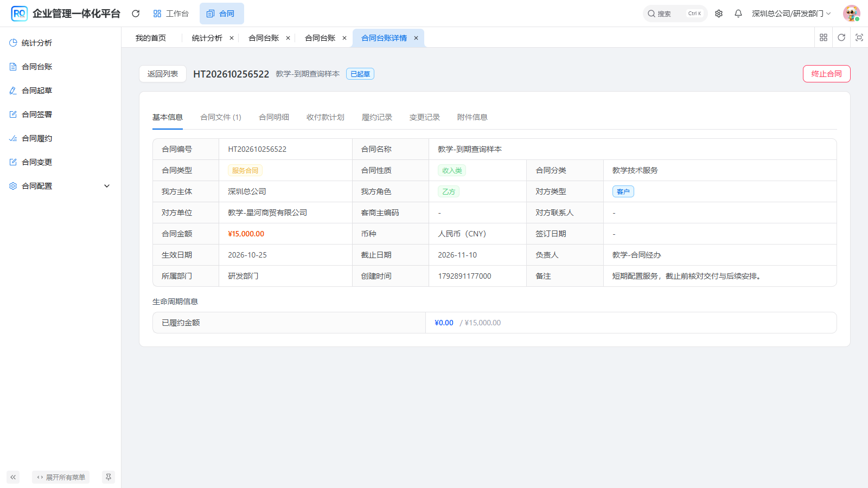This screenshot has width=868, height=488.
Task: Refresh using the header reload icon
Action: [136, 14]
